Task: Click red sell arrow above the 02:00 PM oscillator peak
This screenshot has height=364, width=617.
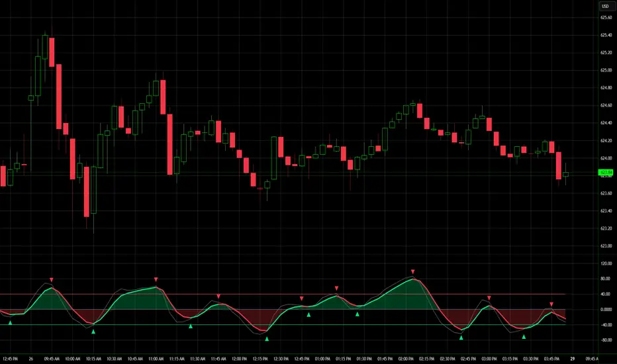Action: pos(413,271)
